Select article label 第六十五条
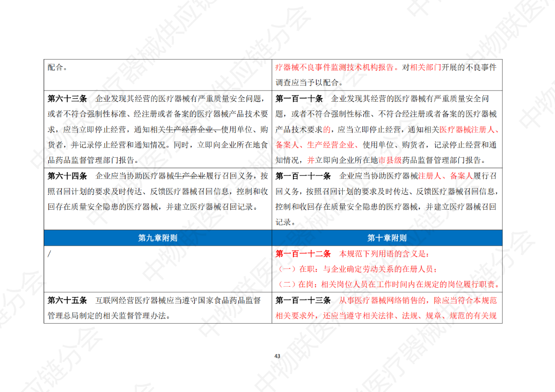Image resolution: width=555 pixels, height=392 pixels. click(67, 301)
